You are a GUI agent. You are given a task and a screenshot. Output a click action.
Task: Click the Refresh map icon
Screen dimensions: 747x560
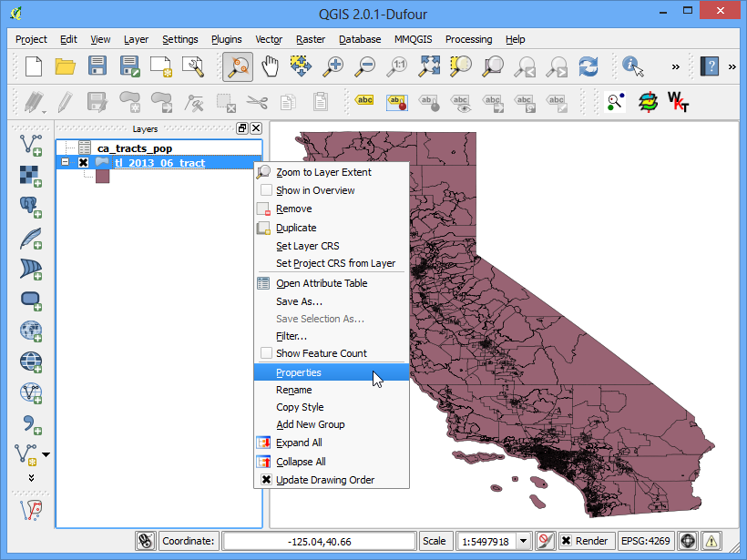(x=588, y=66)
